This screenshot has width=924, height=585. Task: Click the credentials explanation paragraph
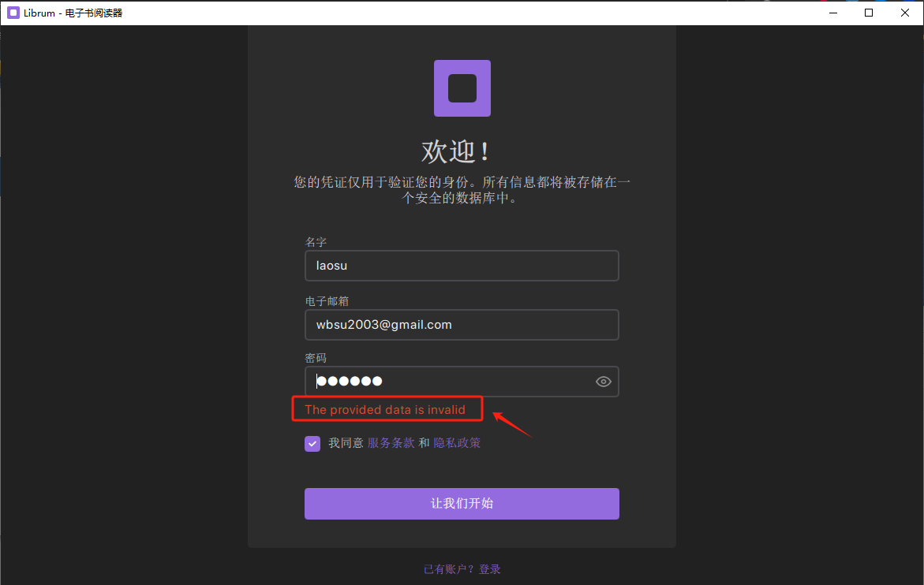click(x=462, y=189)
